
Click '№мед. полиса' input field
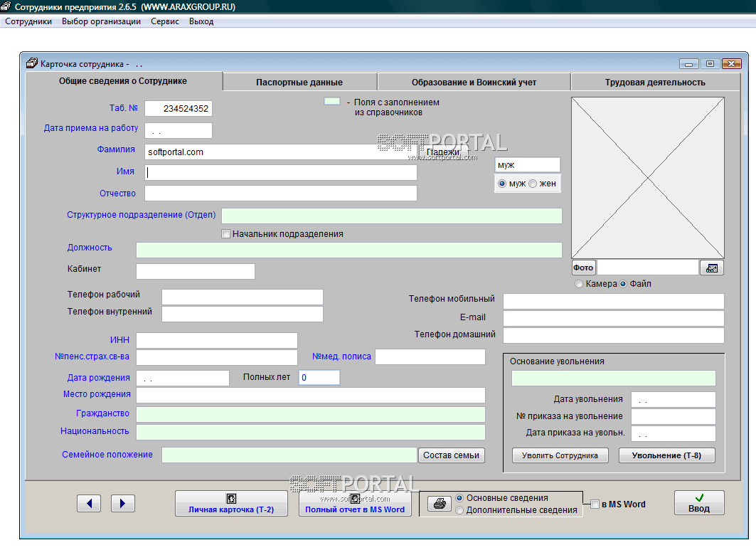tap(430, 357)
